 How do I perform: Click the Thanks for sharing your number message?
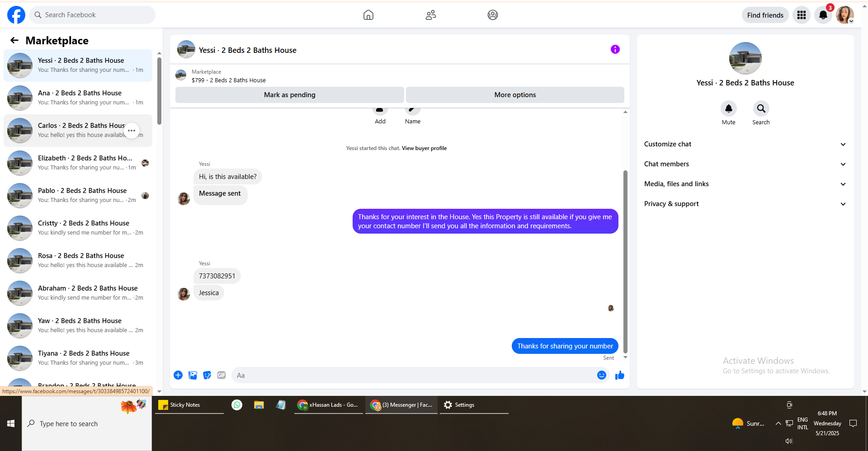(x=565, y=346)
